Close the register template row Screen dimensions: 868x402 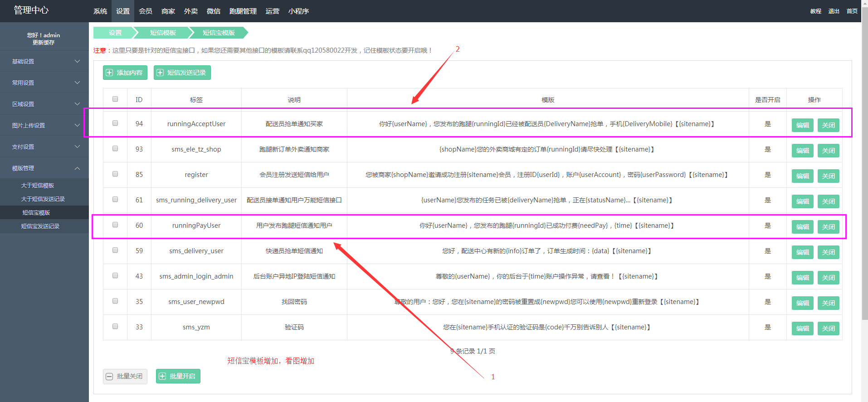point(829,176)
